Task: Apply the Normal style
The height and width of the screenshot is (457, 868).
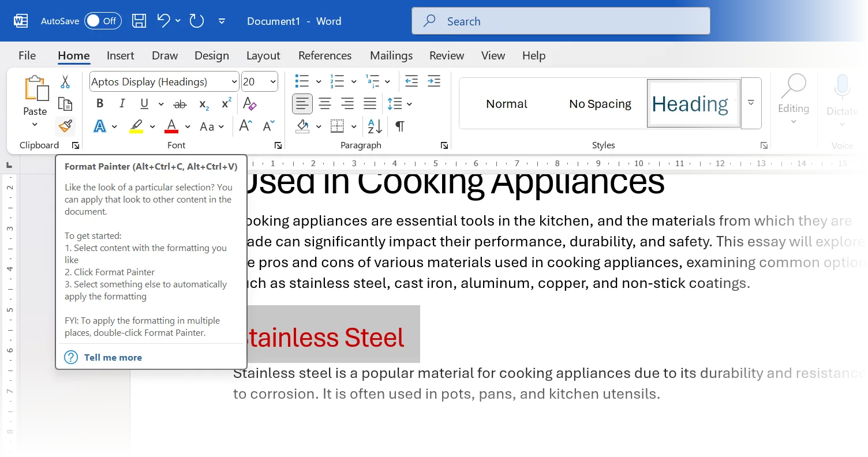Action: tap(506, 103)
